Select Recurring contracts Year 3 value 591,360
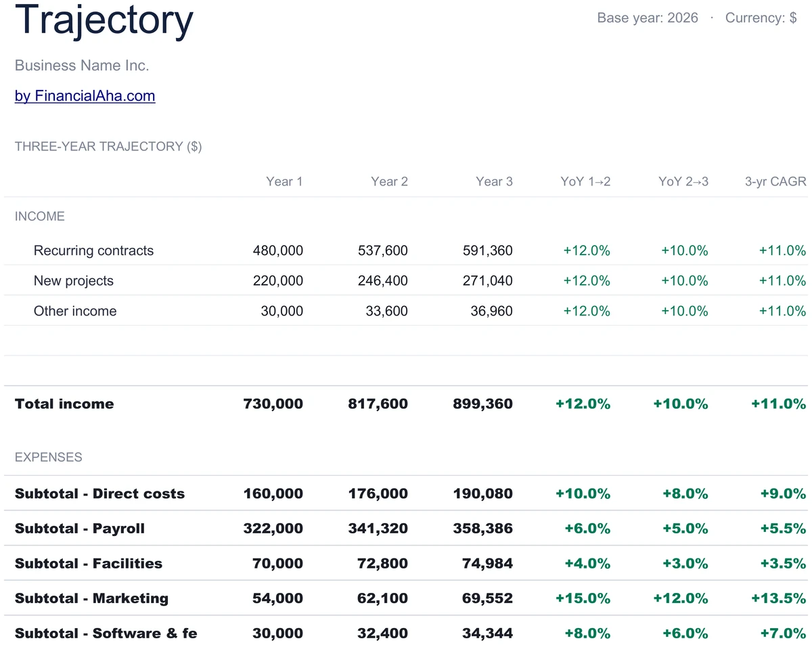Viewport: 812px width, 645px height. click(488, 250)
